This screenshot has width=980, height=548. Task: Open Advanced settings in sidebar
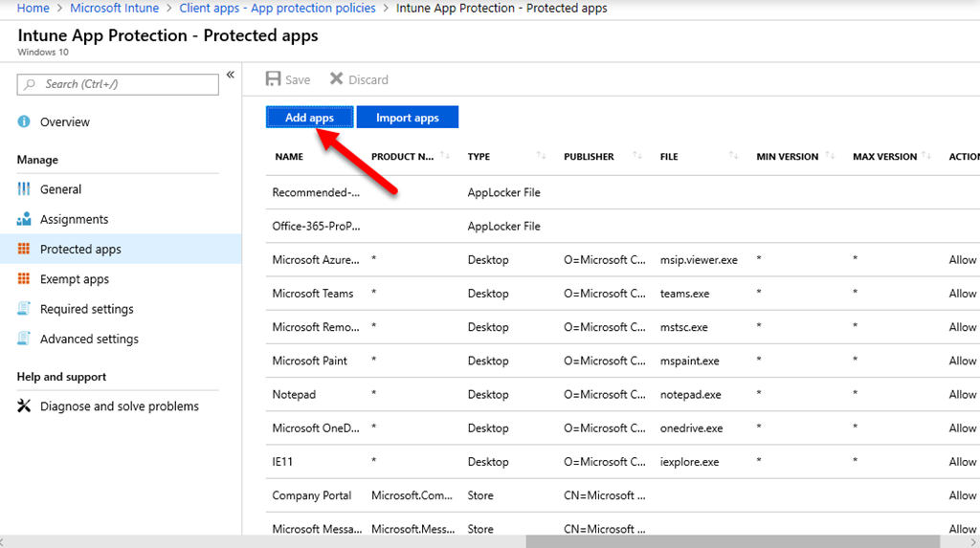[89, 340]
